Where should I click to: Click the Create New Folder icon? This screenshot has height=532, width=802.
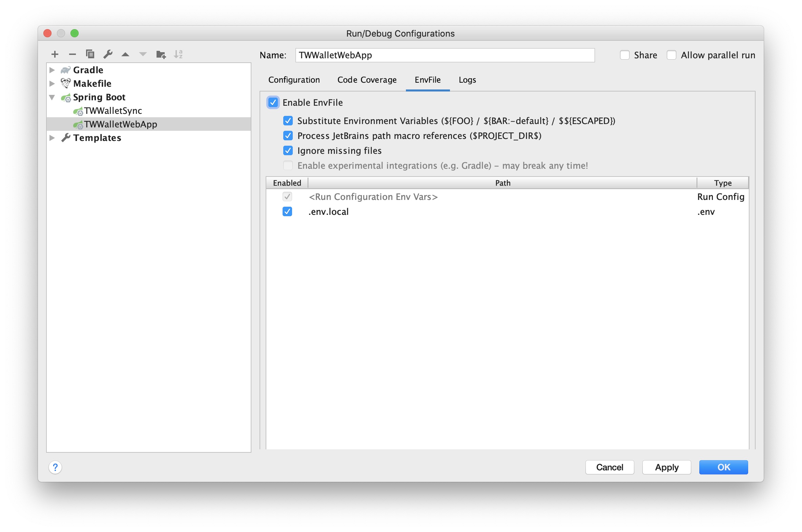(161, 54)
